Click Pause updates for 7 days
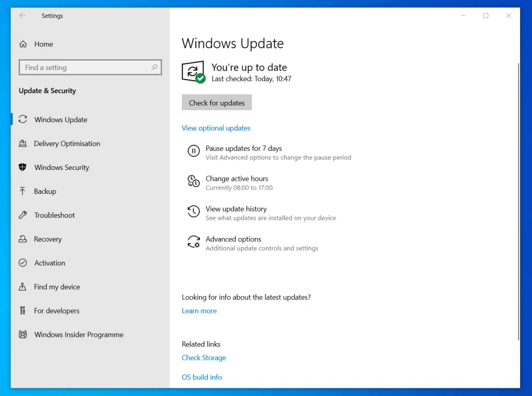The width and height of the screenshot is (532, 396). [244, 148]
